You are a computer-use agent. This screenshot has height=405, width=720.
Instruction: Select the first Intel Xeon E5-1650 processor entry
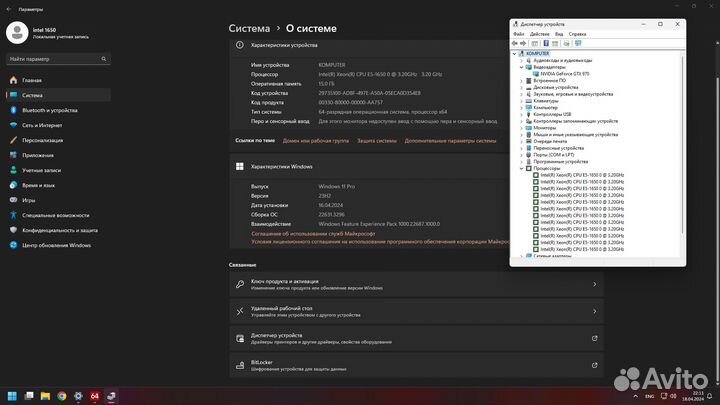pos(582,175)
